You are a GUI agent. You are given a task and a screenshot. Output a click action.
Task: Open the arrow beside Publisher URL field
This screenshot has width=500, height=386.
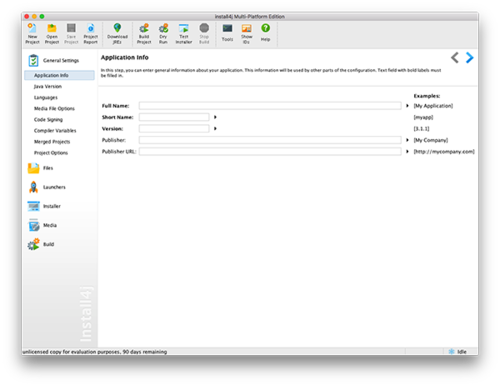click(407, 151)
